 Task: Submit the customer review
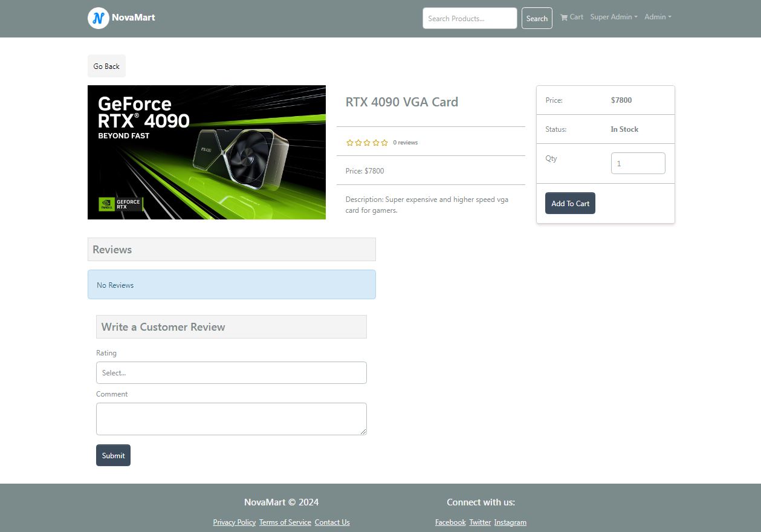tap(113, 455)
